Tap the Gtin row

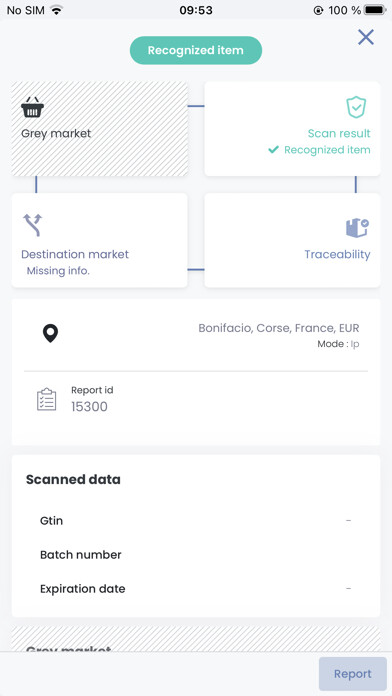(x=196, y=520)
